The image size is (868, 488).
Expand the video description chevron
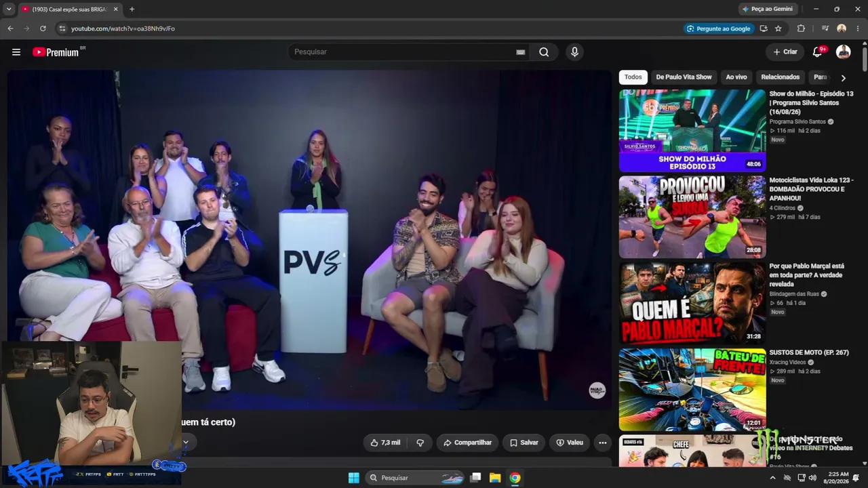[x=186, y=442]
